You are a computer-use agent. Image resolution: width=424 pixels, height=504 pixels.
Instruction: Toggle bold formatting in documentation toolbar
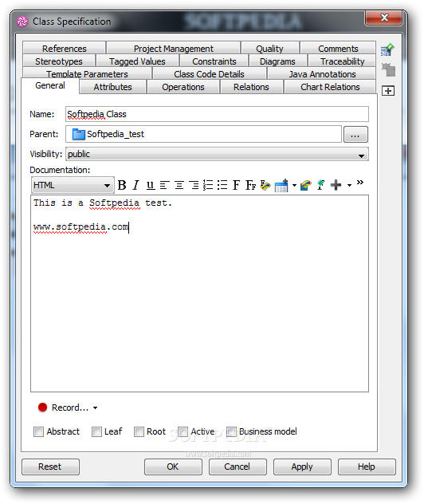pos(122,185)
